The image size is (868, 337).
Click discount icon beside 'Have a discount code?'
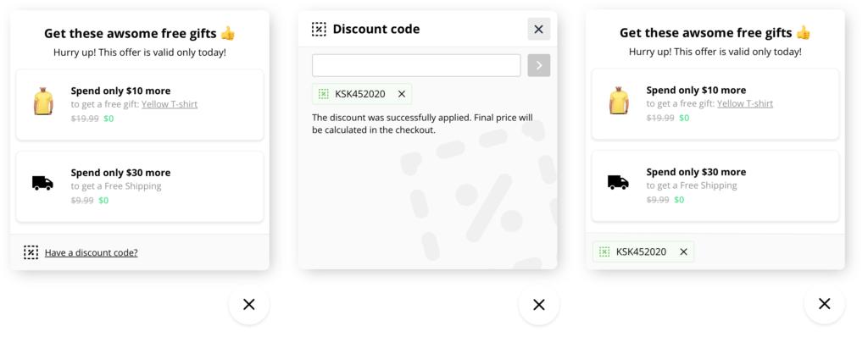tap(31, 252)
